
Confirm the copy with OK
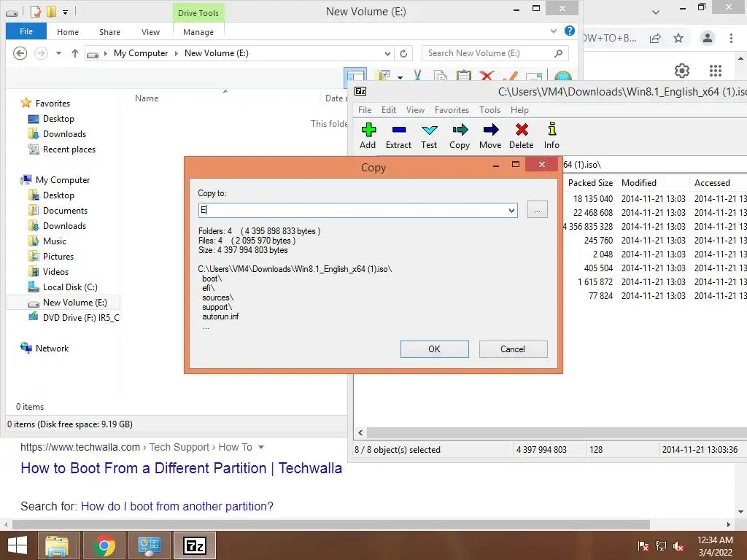[435, 349]
